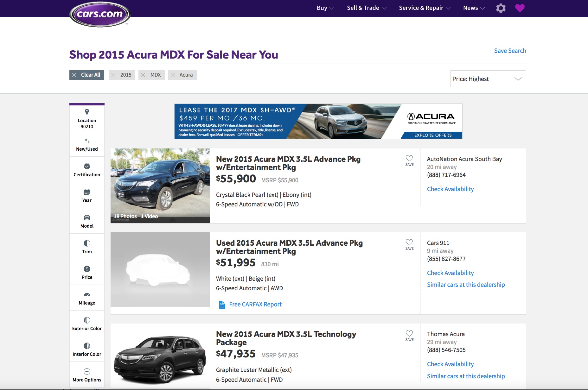
Task: Click the Save Search link
Action: (510, 51)
